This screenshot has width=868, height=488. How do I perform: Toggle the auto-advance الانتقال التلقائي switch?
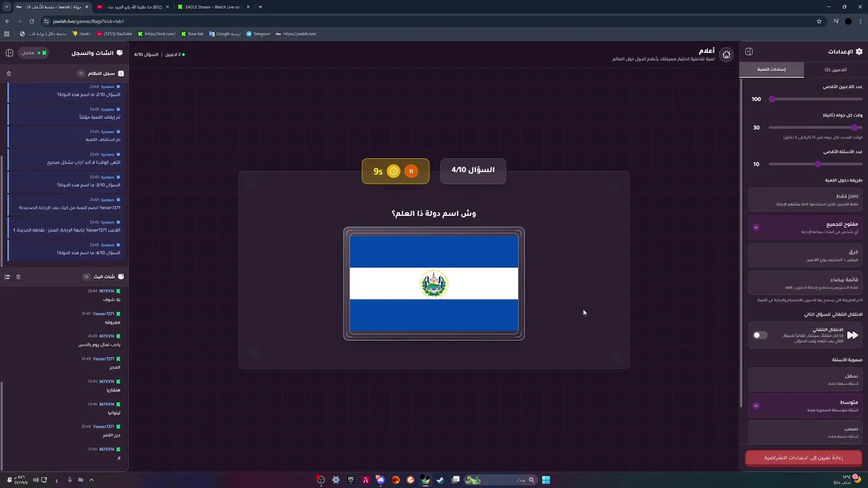click(x=760, y=335)
